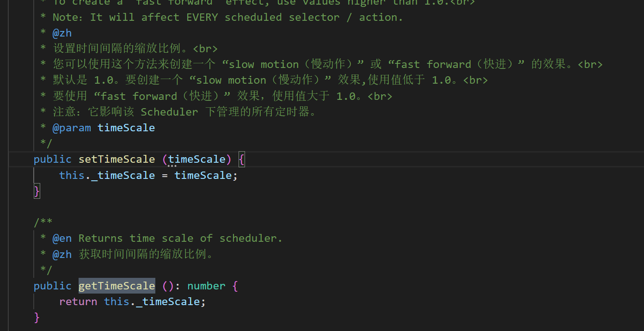
Task: Click the public keyword before setTimeScale
Action: 52,159
